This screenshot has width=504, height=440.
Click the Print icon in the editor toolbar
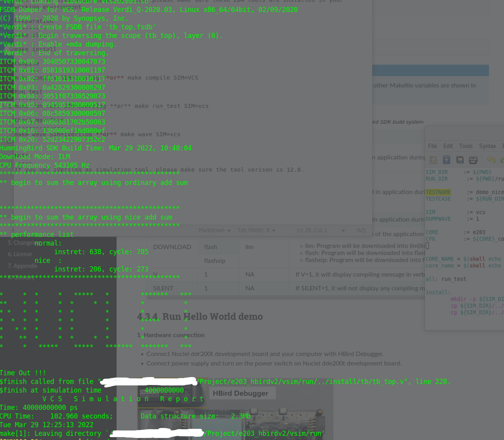(x=473, y=160)
